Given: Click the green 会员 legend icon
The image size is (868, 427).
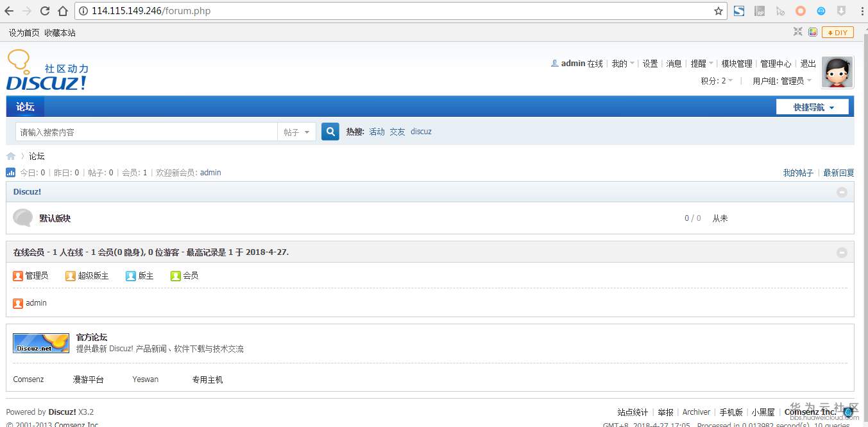Looking at the screenshot, I should [176, 275].
